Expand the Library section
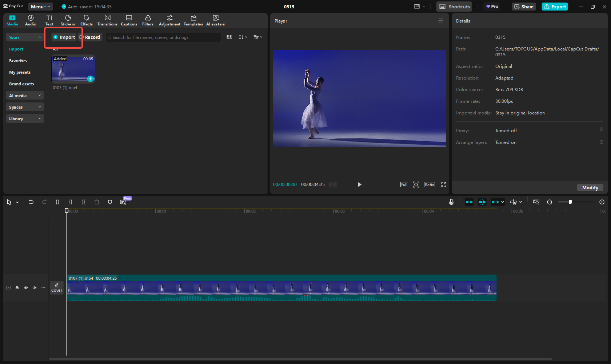 (25, 119)
